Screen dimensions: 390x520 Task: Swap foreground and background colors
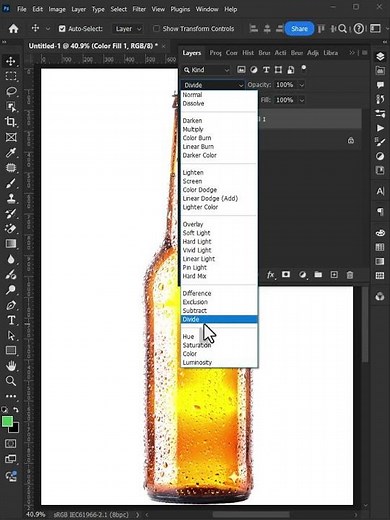16,410
